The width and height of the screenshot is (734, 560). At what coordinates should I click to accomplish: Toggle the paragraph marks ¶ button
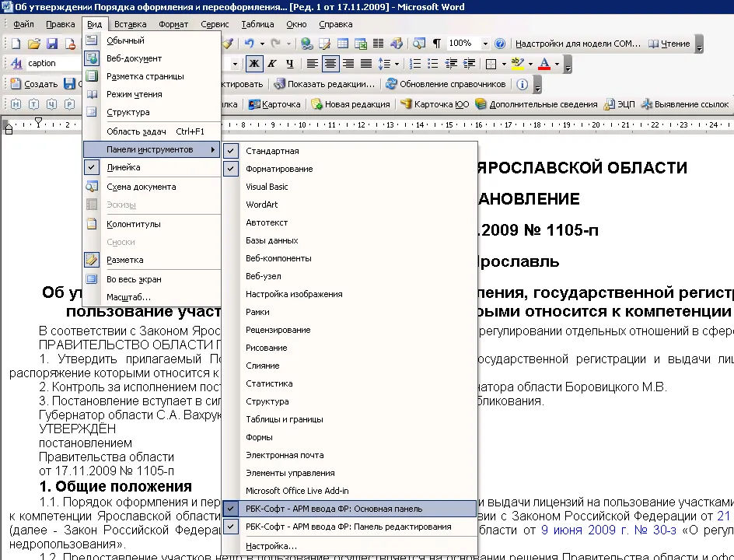pos(437,44)
